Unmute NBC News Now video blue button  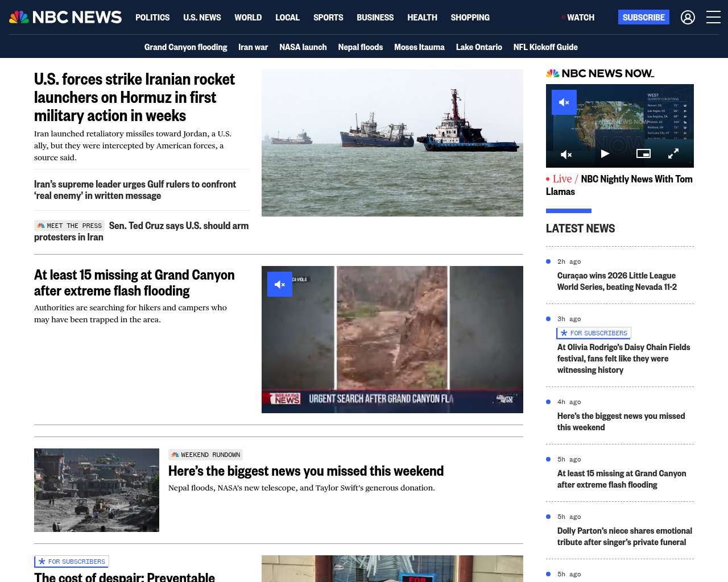(x=564, y=102)
